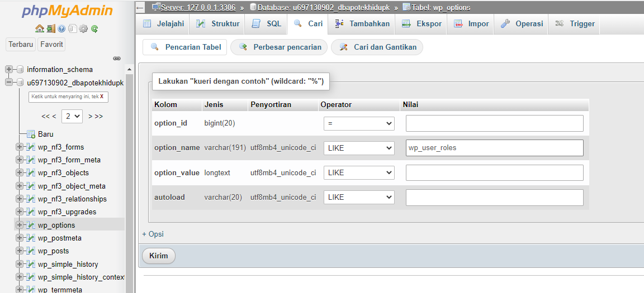Open the Operasi tab

tap(522, 24)
